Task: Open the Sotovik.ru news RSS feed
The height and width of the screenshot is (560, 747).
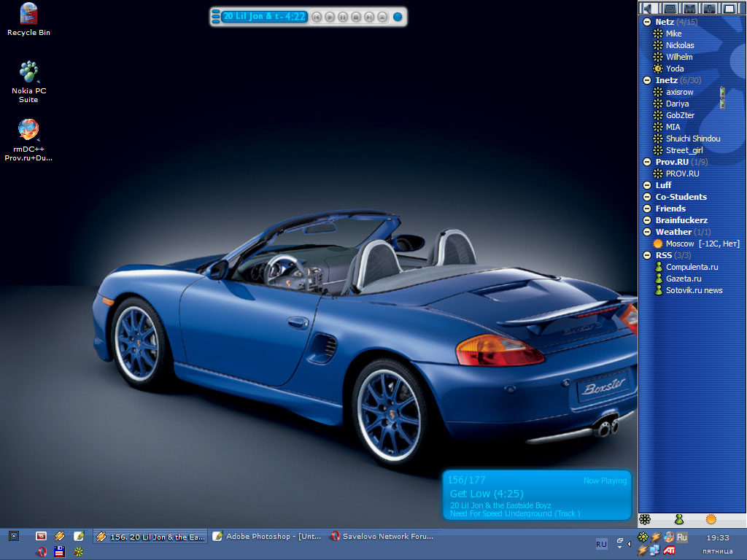Action: (694, 290)
